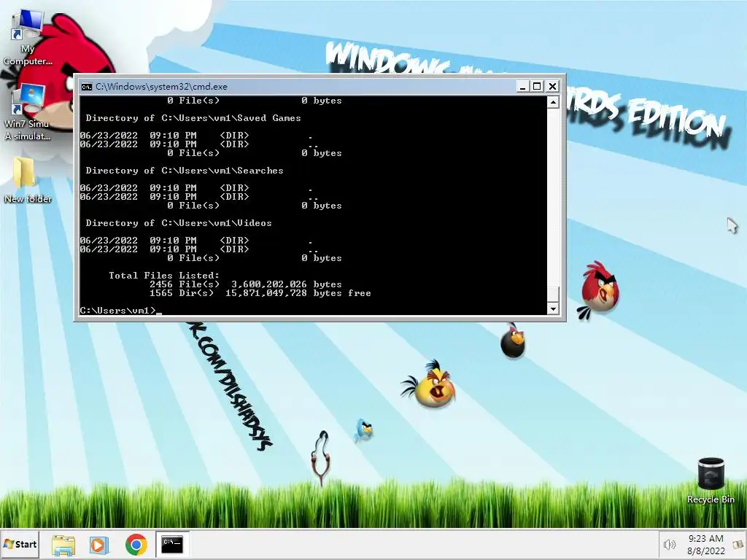Click the scrollbar up arrow in cmd
The height and width of the screenshot is (560, 747).
(x=553, y=102)
